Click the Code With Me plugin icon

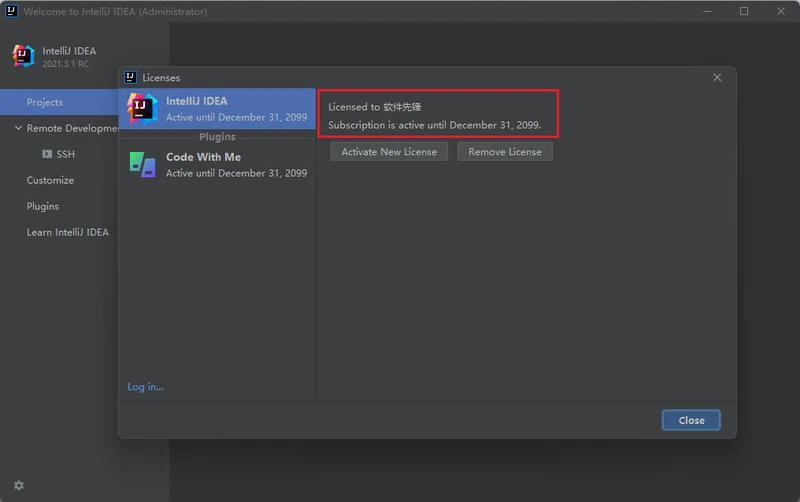pos(142,164)
